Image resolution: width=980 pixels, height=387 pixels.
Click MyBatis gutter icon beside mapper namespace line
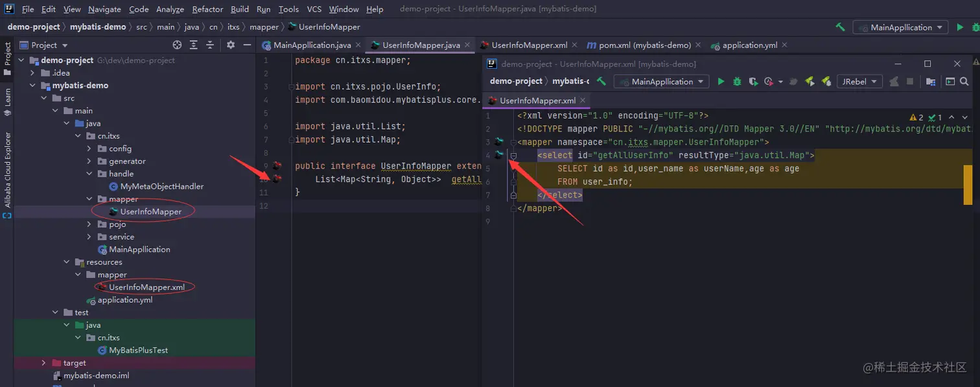[499, 142]
